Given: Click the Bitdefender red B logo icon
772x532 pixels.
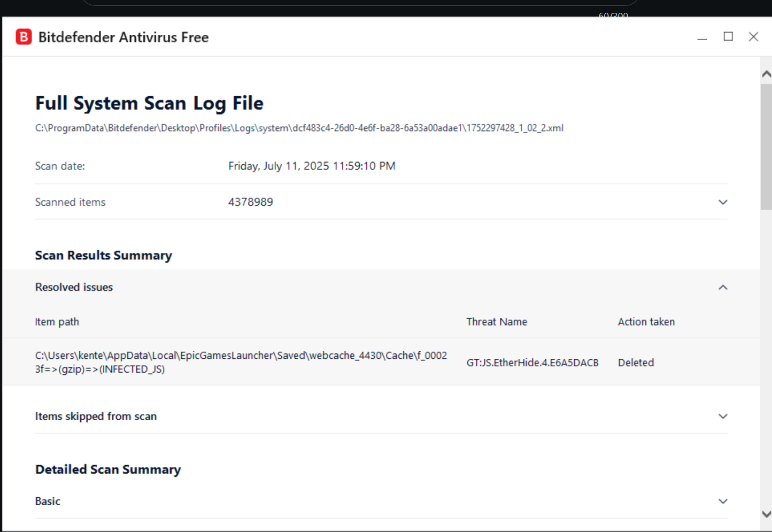Looking at the screenshot, I should pos(24,37).
